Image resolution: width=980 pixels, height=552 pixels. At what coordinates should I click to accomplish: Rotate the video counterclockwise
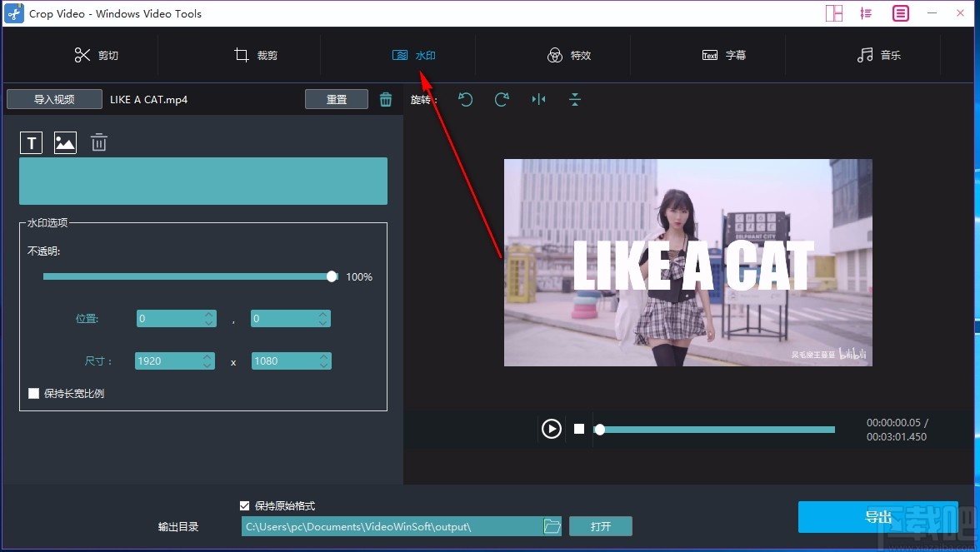pos(465,99)
